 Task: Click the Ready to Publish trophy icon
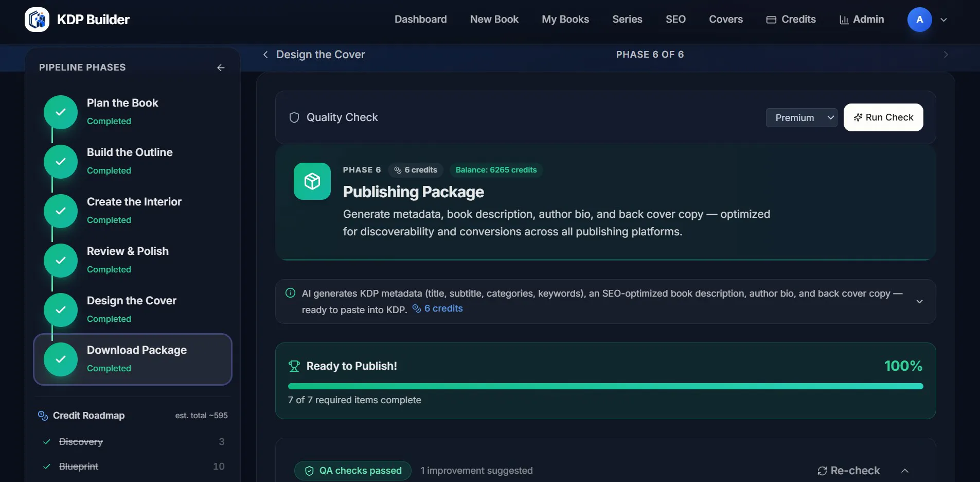(294, 366)
